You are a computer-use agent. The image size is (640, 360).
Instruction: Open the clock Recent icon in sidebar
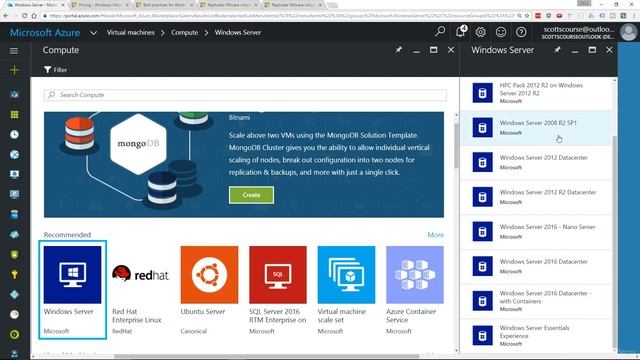14,134
